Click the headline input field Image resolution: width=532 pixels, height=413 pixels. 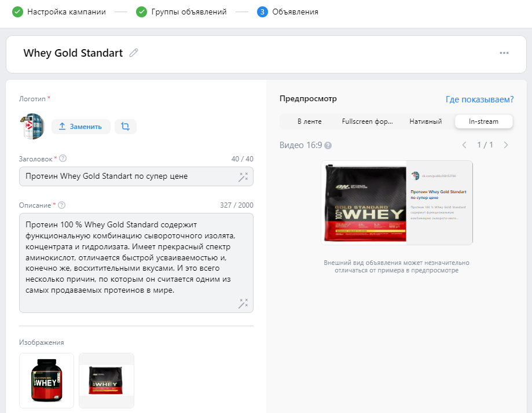coord(127,176)
